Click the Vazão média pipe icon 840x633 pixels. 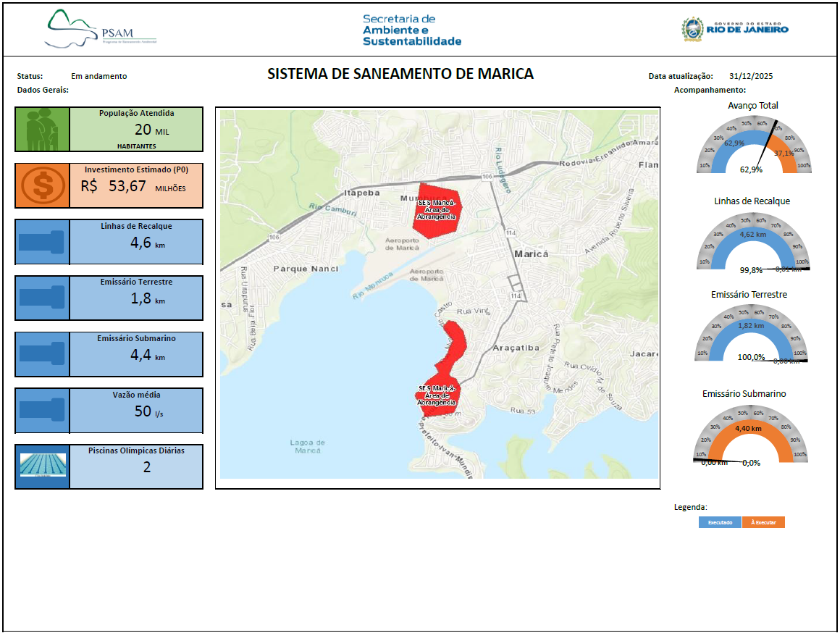pyautogui.click(x=42, y=410)
